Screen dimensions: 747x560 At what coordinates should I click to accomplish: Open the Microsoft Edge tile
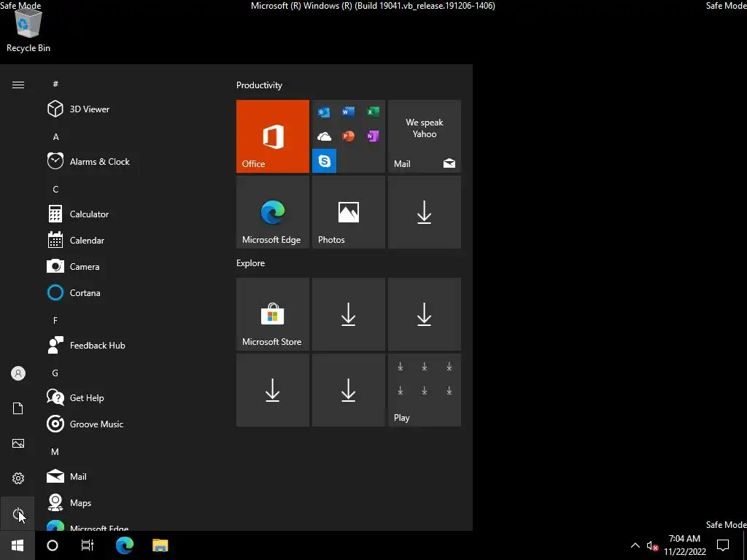(273, 212)
